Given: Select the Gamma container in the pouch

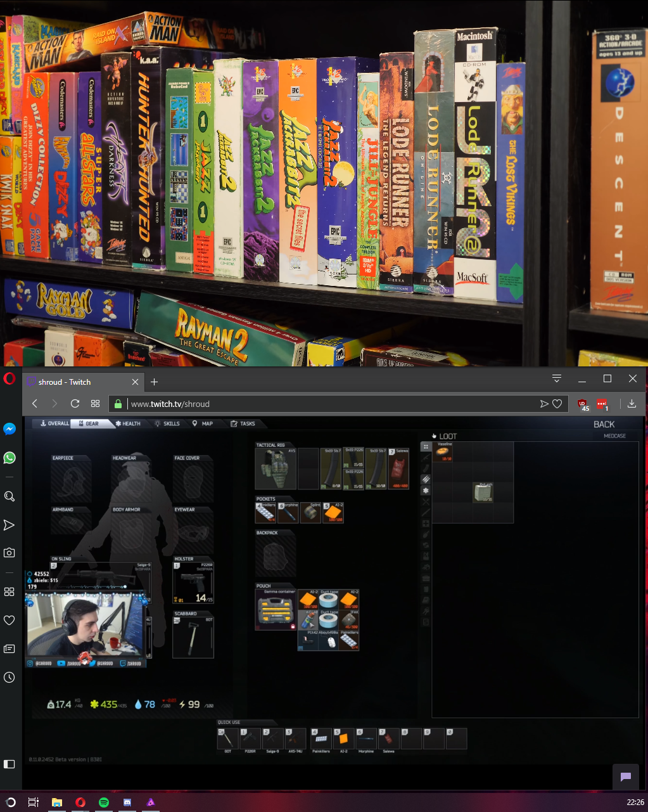Looking at the screenshot, I should (x=276, y=609).
